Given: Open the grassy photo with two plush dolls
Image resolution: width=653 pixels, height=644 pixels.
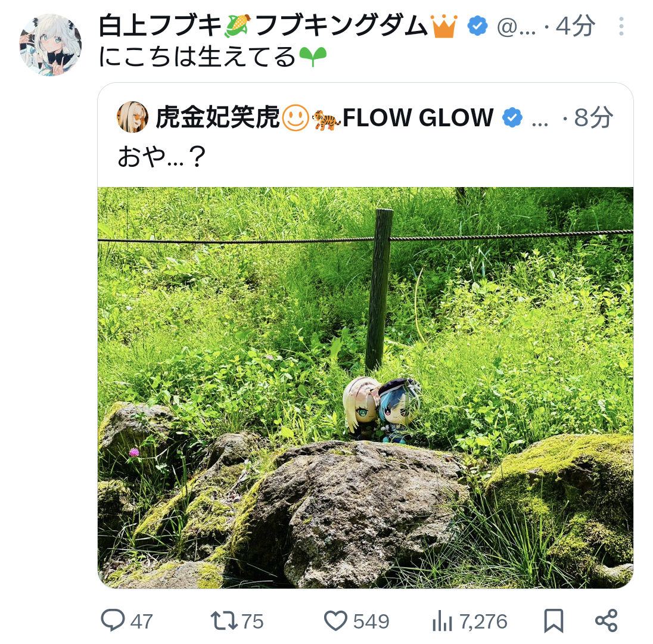Looking at the screenshot, I should click(366, 388).
